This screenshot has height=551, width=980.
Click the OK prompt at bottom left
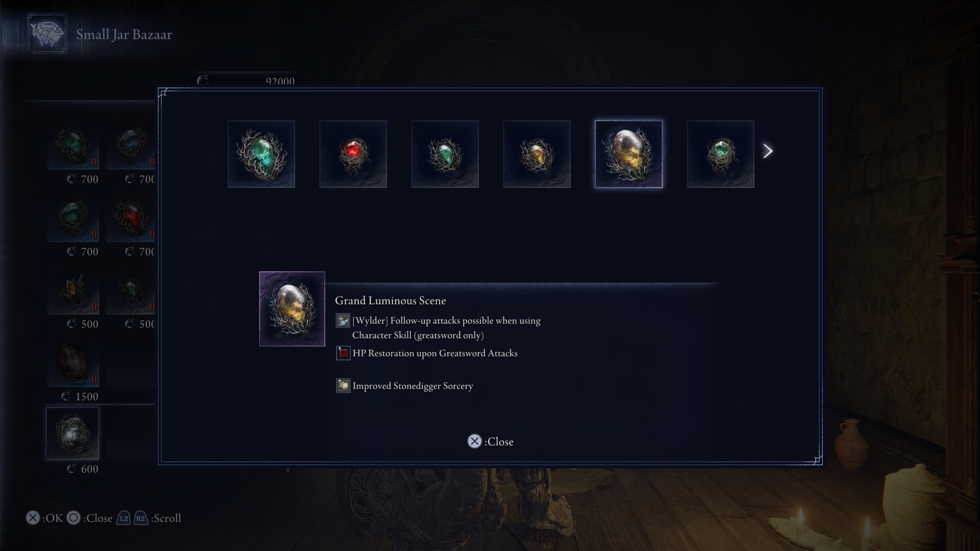coord(44,518)
